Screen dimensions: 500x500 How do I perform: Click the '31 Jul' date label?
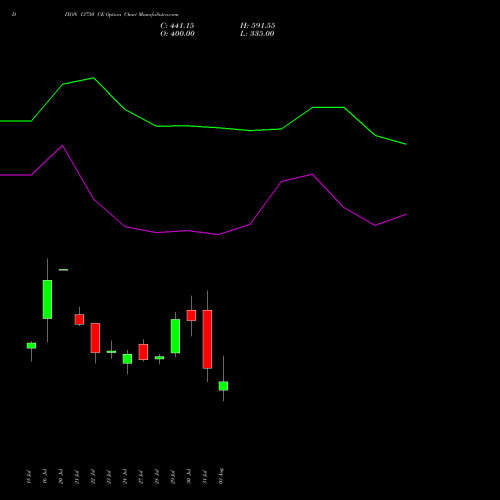click(x=205, y=477)
